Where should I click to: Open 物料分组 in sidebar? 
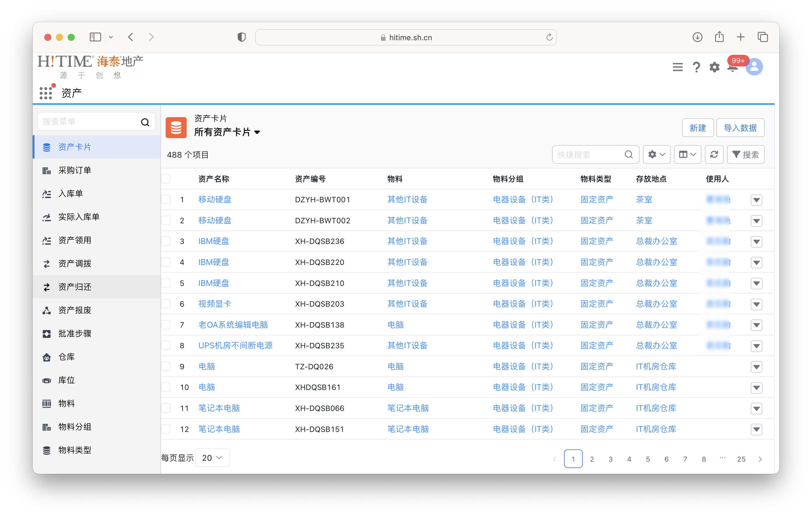(97, 427)
